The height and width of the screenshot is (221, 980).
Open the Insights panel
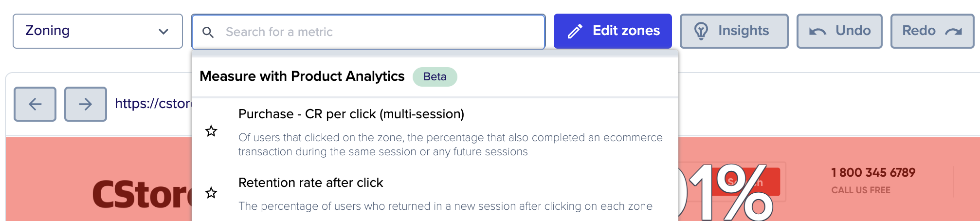734,31
